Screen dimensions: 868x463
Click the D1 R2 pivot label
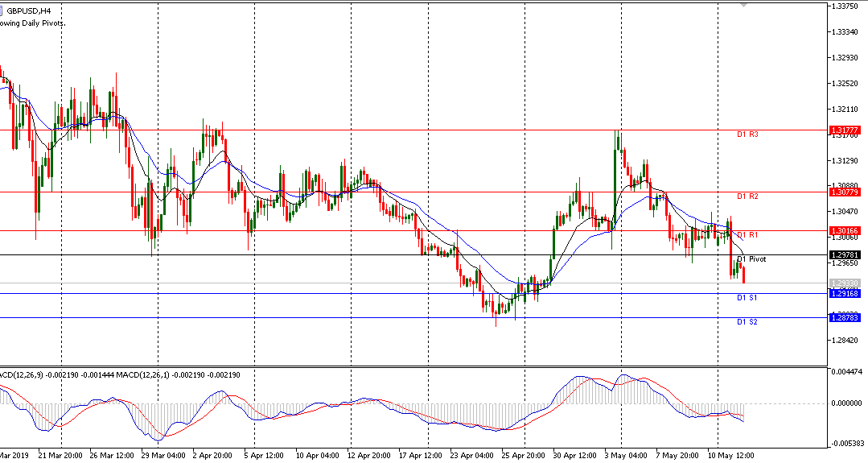coord(747,196)
